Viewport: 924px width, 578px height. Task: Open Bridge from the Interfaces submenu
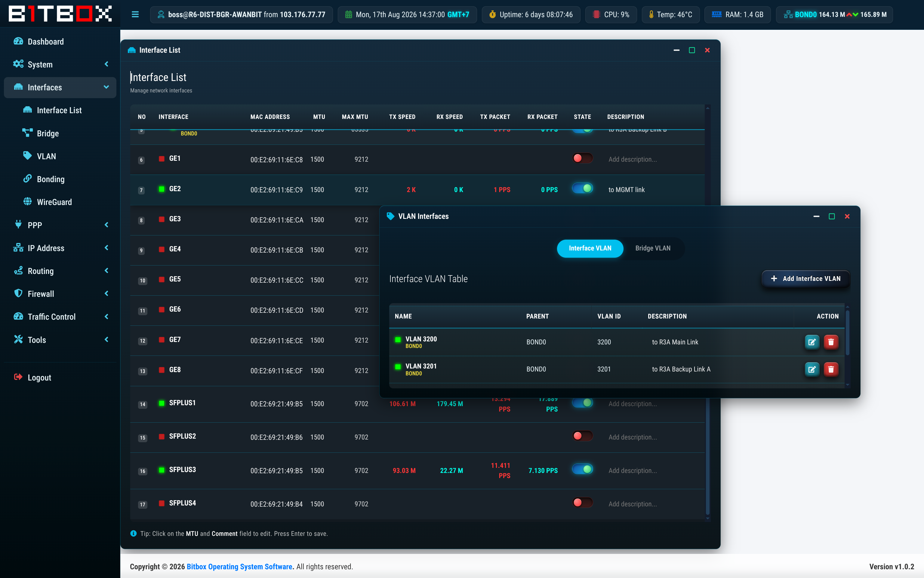point(48,133)
